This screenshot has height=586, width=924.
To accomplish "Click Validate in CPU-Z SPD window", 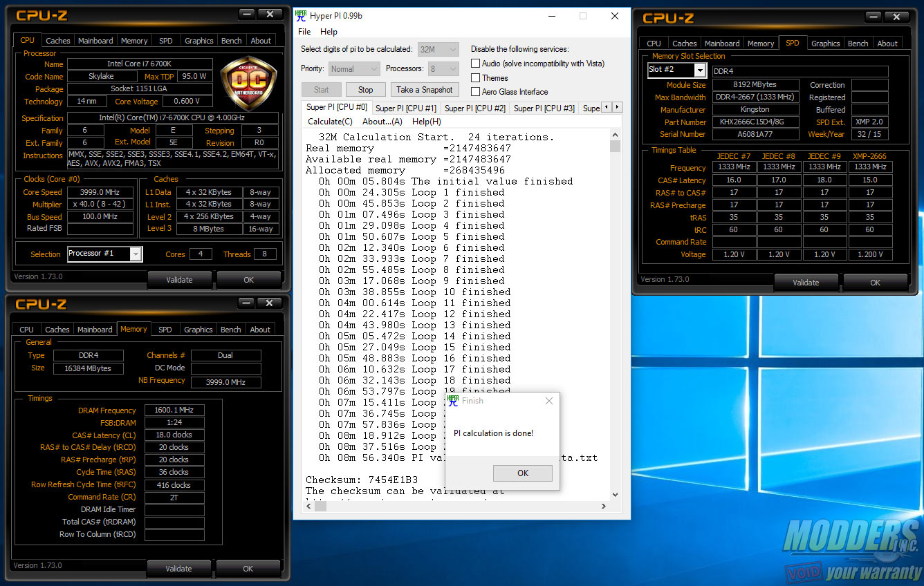I will 806,283.
